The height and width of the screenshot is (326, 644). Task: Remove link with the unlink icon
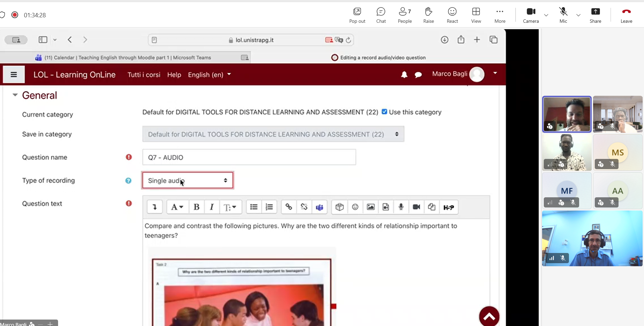pos(304,207)
